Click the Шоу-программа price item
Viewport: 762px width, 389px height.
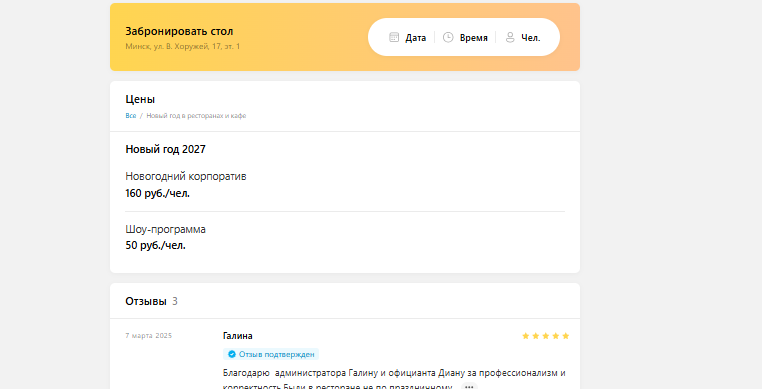coord(165,229)
